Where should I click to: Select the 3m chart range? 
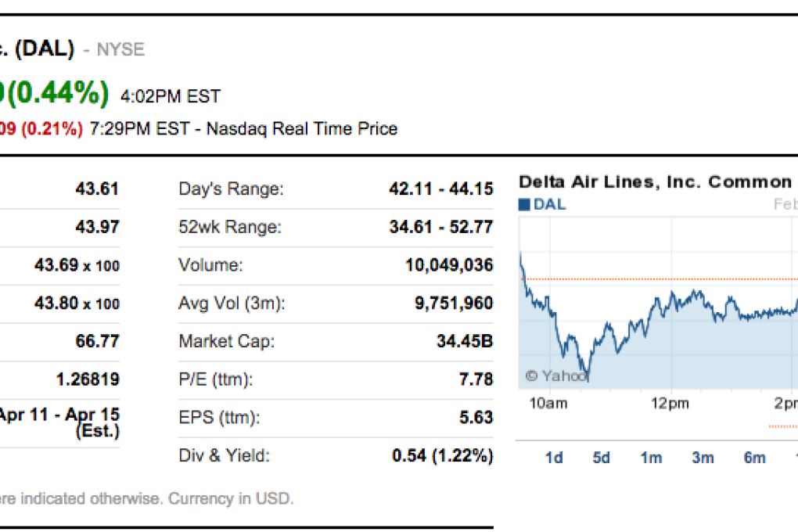click(x=702, y=457)
